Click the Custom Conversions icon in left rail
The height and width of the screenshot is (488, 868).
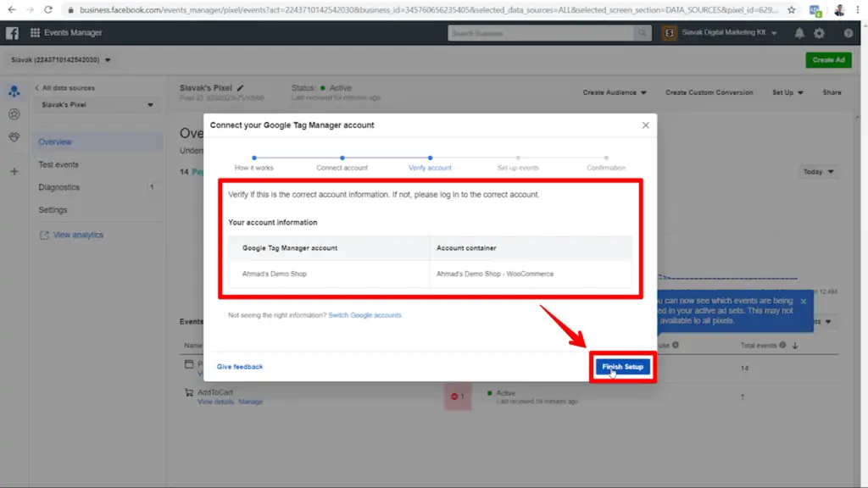(14, 114)
